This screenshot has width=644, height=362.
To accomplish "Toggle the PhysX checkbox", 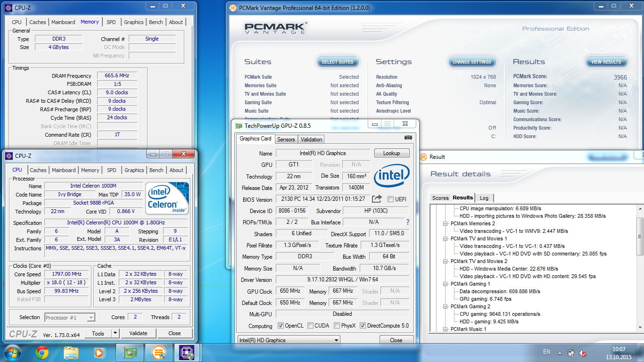I will [x=337, y=326].
